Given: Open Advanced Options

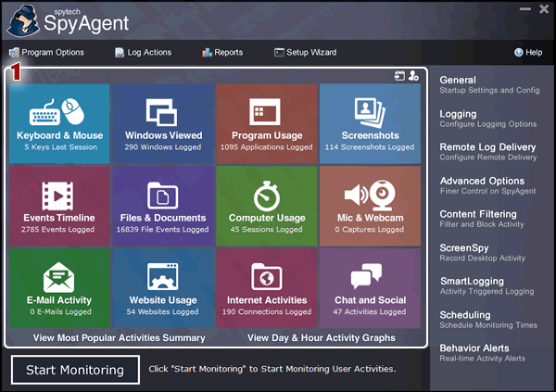Looking at the screenshot, I should click(x=488, y=185).
